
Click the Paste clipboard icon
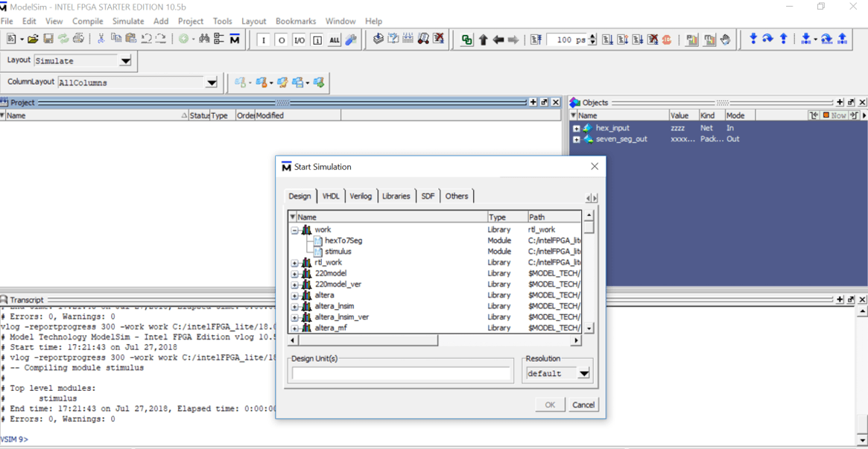click(x=131, y=39)
